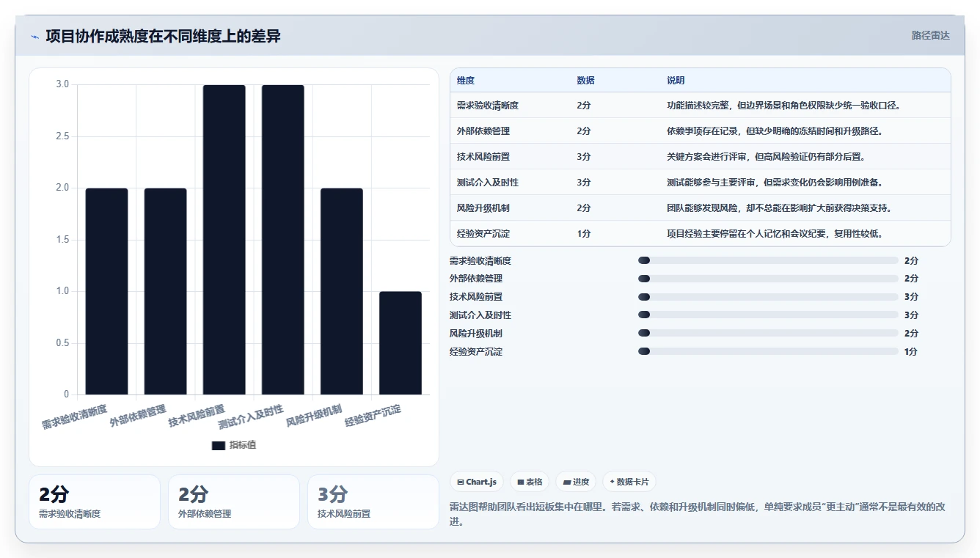Click the 需求验收清晰度 bar in the chart
Viewport: 980px width, 558px height.
(106, 291)
